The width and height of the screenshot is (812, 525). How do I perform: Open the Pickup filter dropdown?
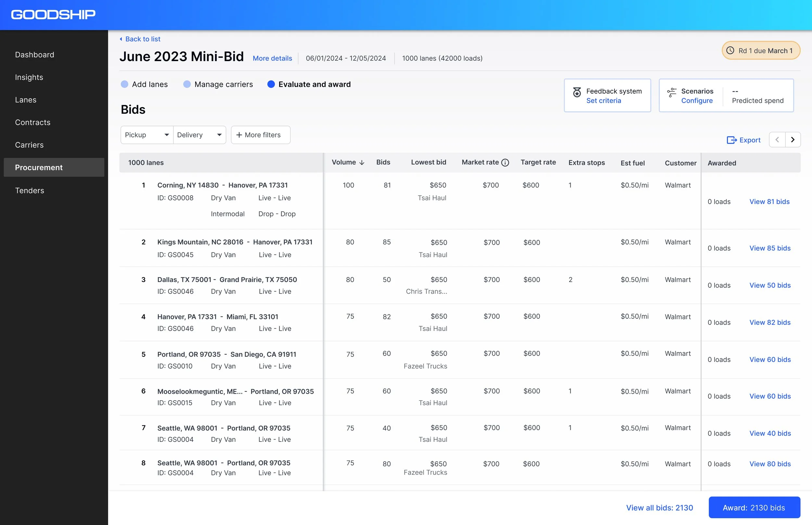pyautogui.click(x=147, y=135)
